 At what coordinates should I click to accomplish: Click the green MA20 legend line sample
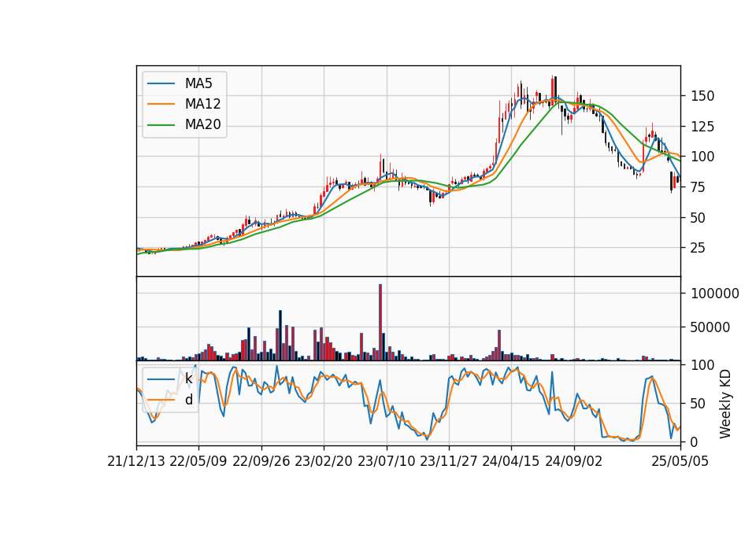click(x=161, y=125)
